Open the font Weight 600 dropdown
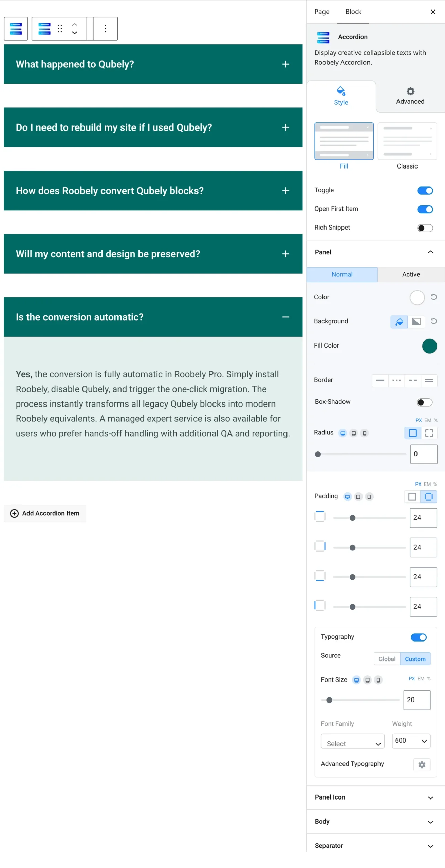Image resolution: width=445 pixels, height=868 pixels. (x=411, y=741)
